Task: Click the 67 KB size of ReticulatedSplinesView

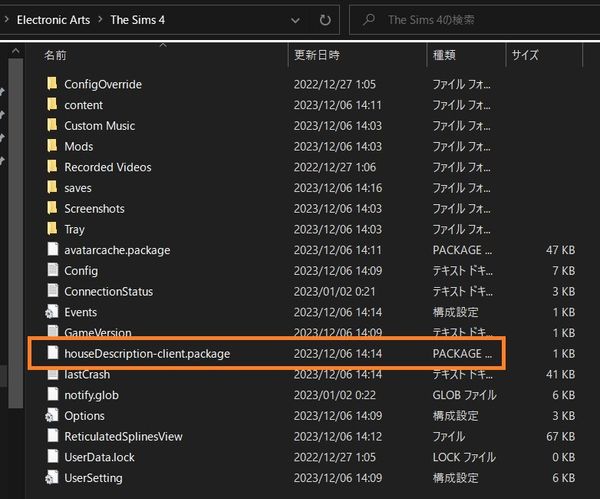Action: coord(561,436)
